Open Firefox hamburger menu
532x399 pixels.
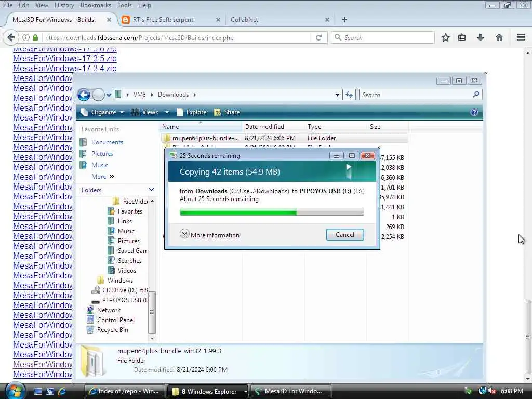(521, 37)
